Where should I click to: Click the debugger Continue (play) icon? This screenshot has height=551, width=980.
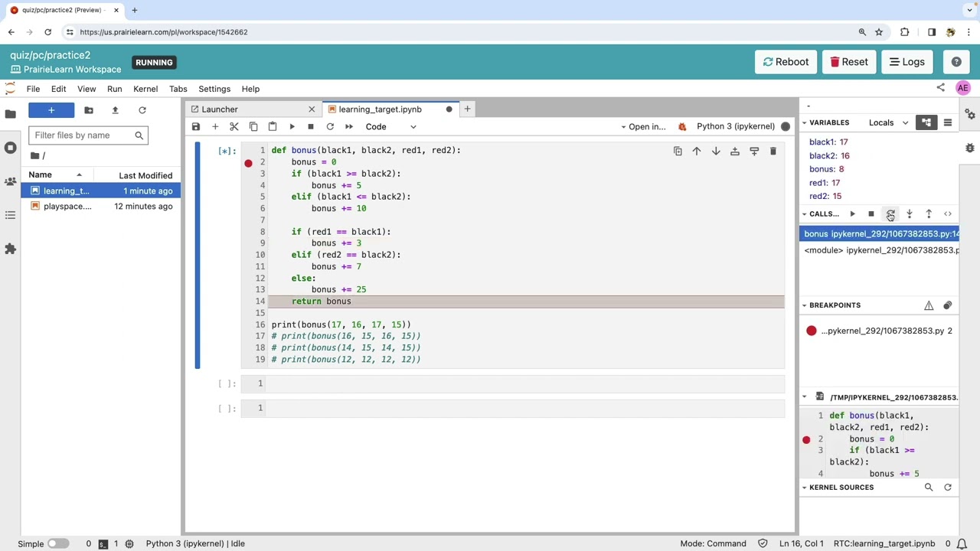click(852, 214)
